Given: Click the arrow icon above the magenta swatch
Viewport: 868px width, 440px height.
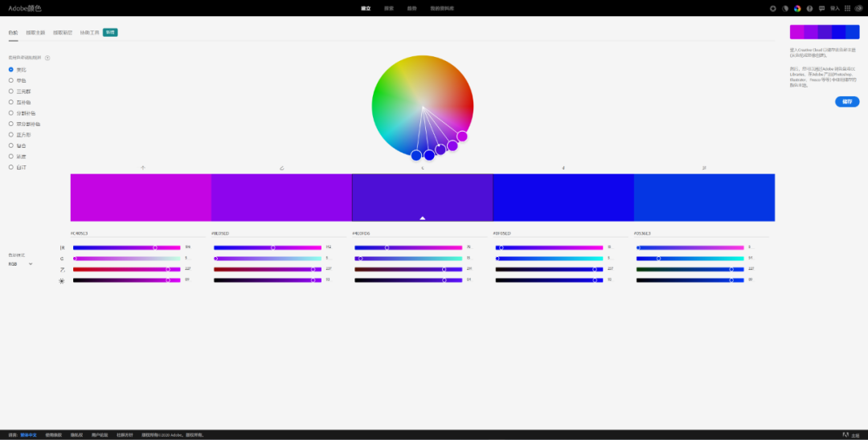Looking at the screenshot, I should (143, 168).
